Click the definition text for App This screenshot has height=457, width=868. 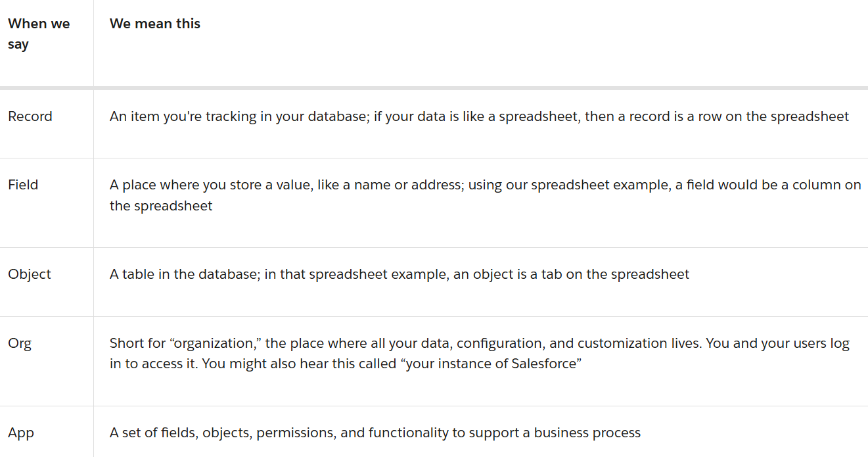click(375, 433)
